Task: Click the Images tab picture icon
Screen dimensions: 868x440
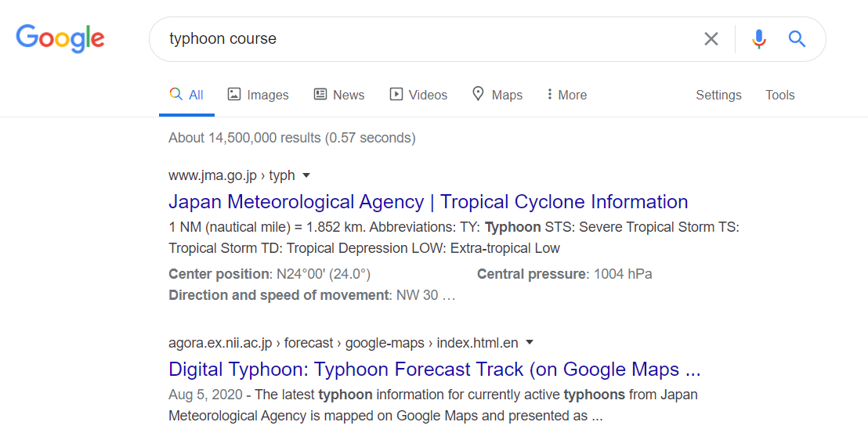Action: point(234,94)
